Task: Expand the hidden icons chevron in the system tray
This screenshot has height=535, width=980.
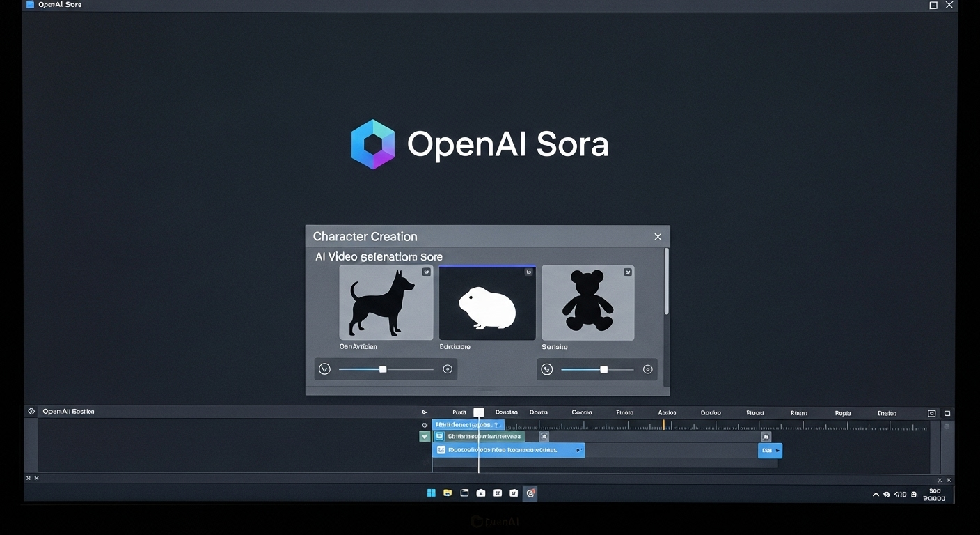Action: [x=876, y=494]
